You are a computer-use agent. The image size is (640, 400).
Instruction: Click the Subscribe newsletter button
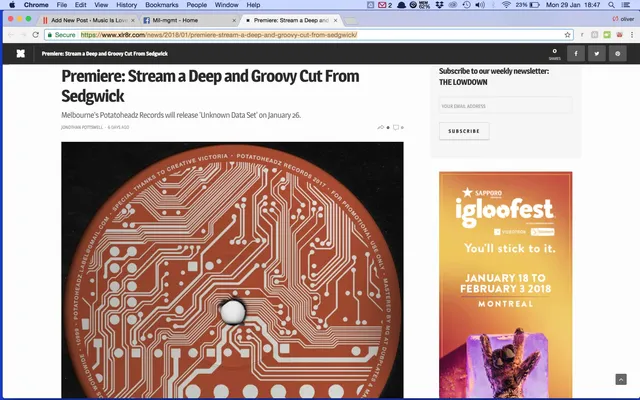464,131
